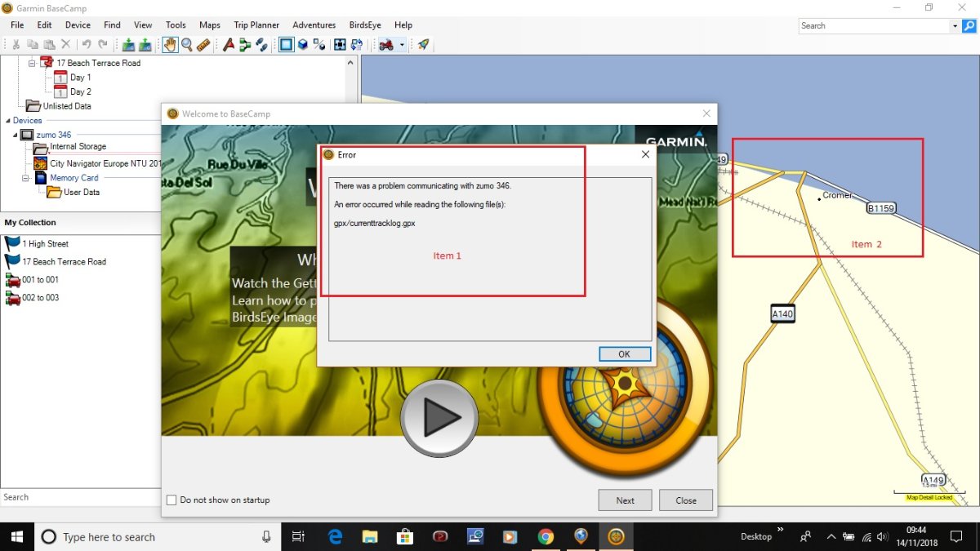The height and width of the screenshot is (551, 980).
Task: Select the Hand pan tool
Action: pos(170,45)
